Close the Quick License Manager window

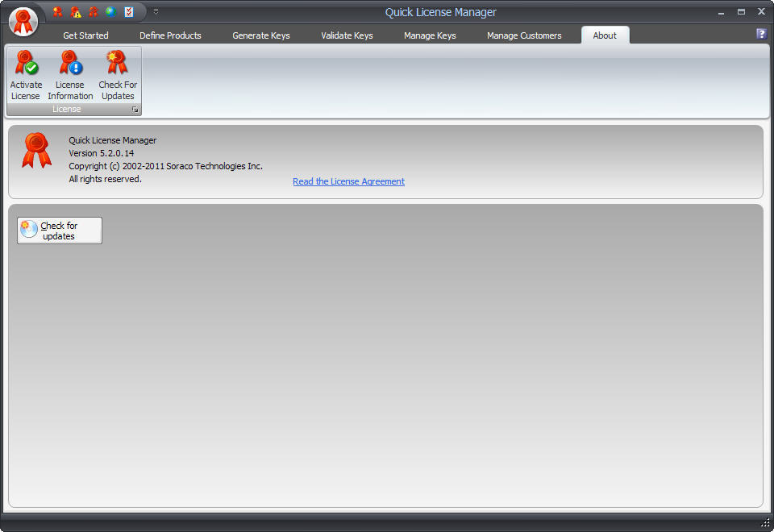tap(761, 12)
